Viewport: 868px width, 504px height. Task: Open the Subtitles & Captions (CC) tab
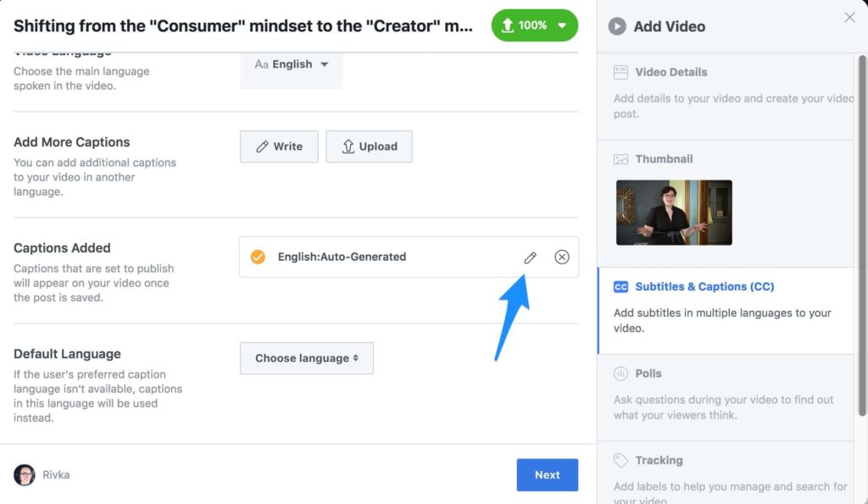pyautogui.click(x=704, y=287)
